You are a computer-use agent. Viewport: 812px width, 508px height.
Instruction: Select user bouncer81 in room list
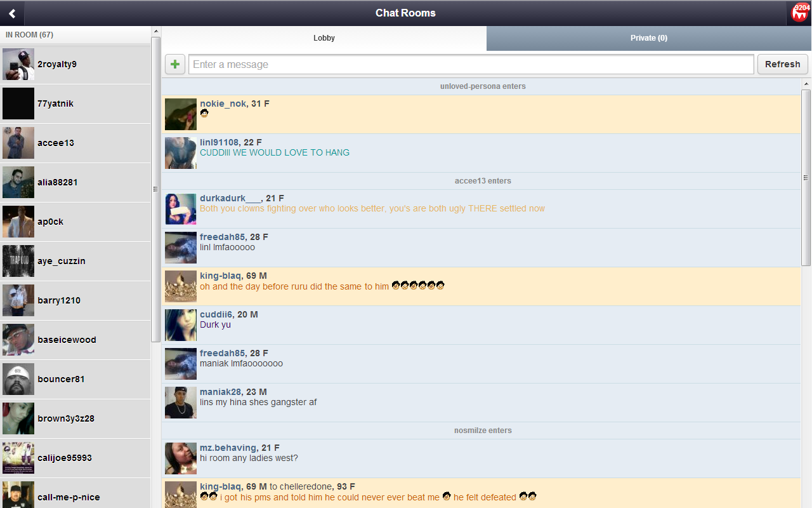point(61,379)
